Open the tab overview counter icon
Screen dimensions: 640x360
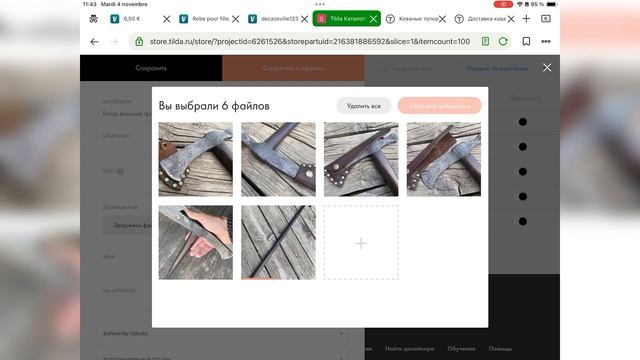point(546,19)
